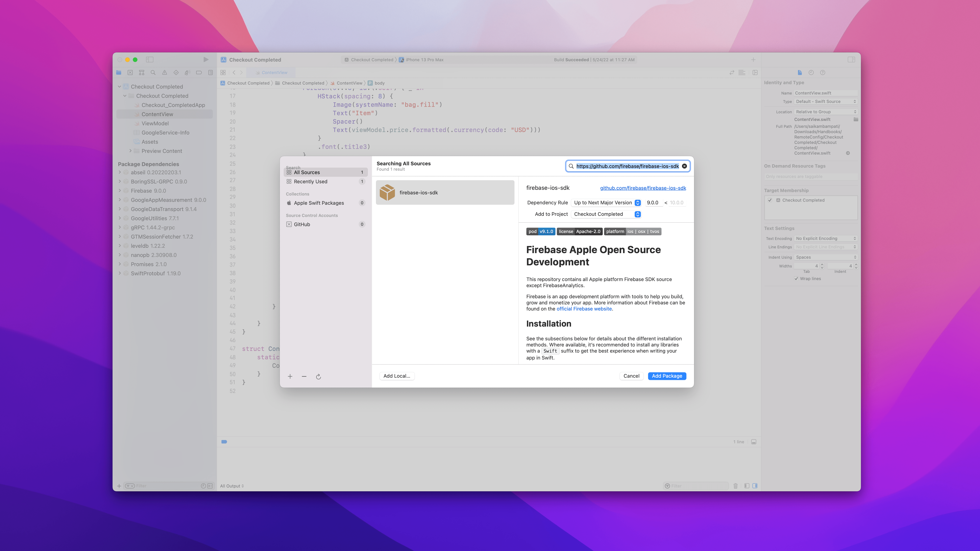Select ViewModel file in navigator
Image resolution: width=980 pixels, height=551 pixels.
point(155,124)
